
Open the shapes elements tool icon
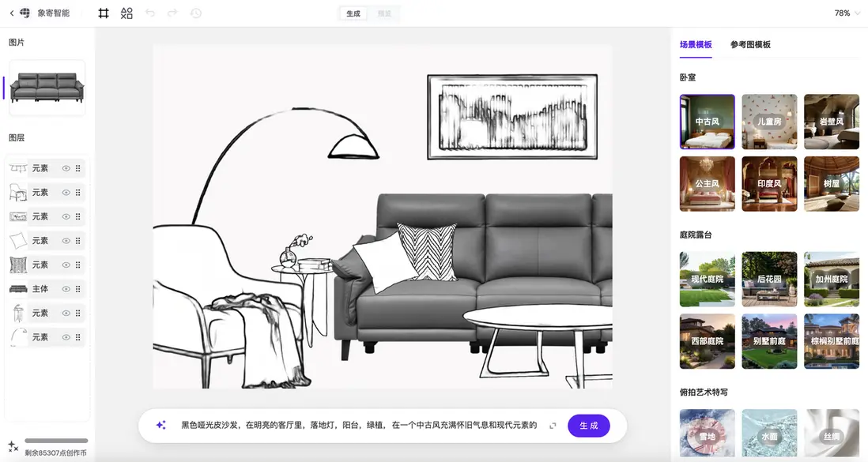pyautogui.click(x=126, y=13)
